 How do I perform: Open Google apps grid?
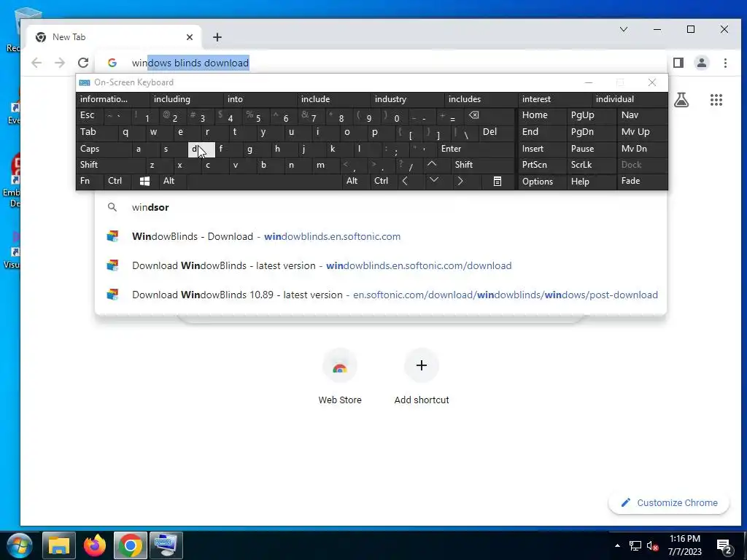[716, 100]
